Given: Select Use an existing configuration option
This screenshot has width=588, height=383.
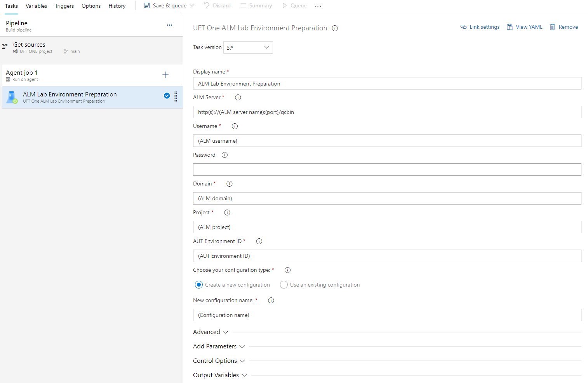Looking at the screenshot, I should tap(284, 285).
